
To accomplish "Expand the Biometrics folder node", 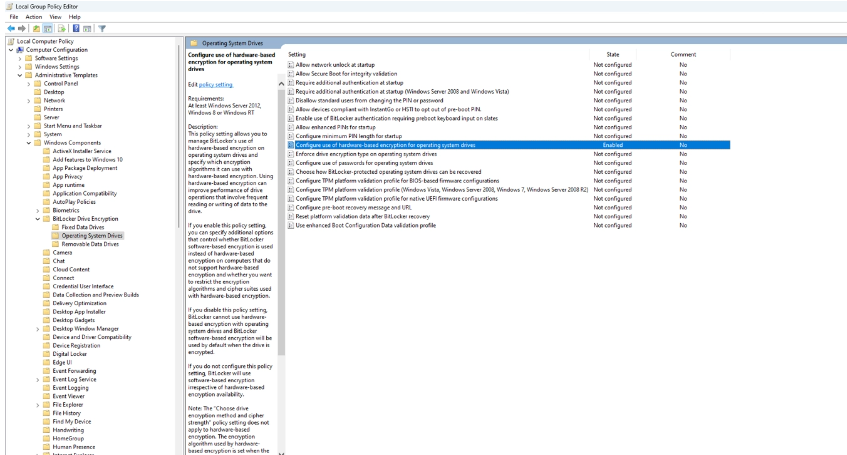I will pyautogui.click(x=38, y=210).
